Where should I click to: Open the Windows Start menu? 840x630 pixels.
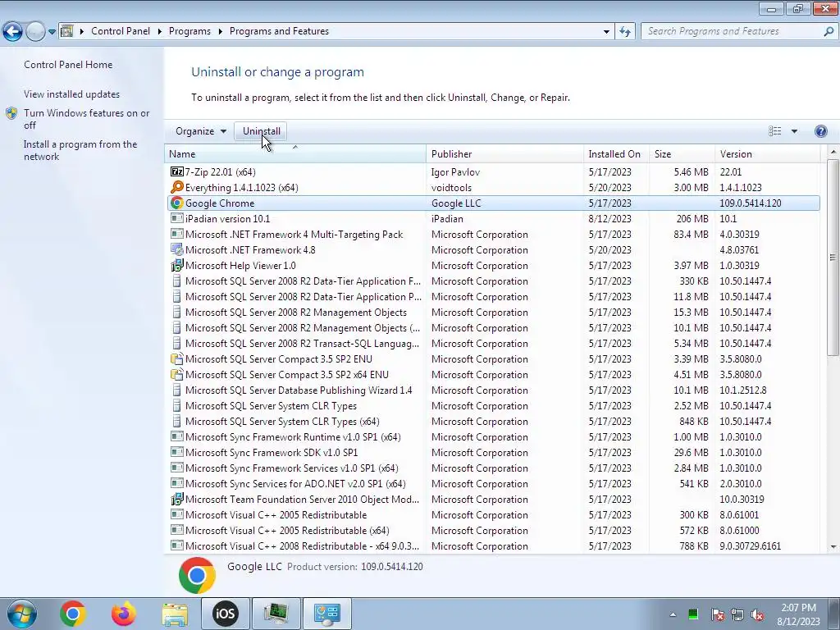coord(21,614)
